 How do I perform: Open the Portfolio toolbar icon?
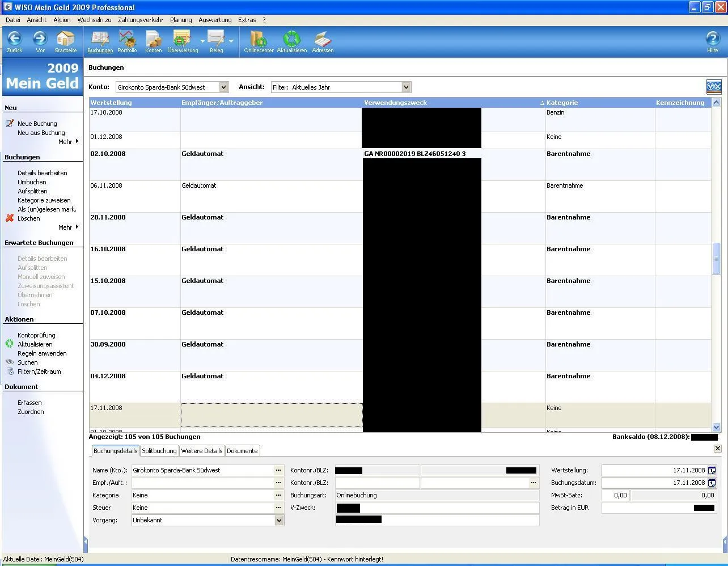tap(127, 40)
